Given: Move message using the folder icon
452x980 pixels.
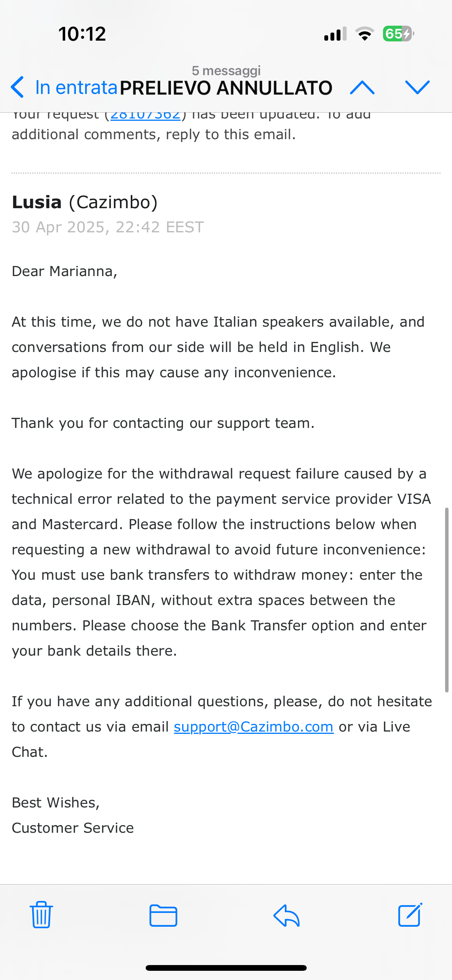Looking at the screenshot, I should [x=163, y=916].
